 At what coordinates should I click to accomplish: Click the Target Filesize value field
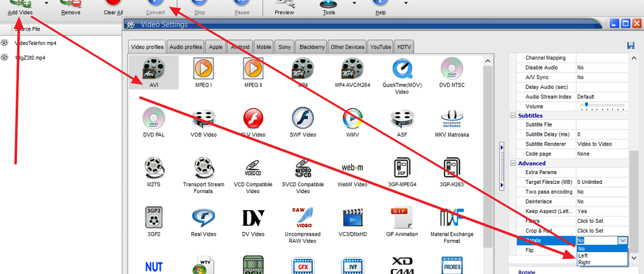(602, 182)
